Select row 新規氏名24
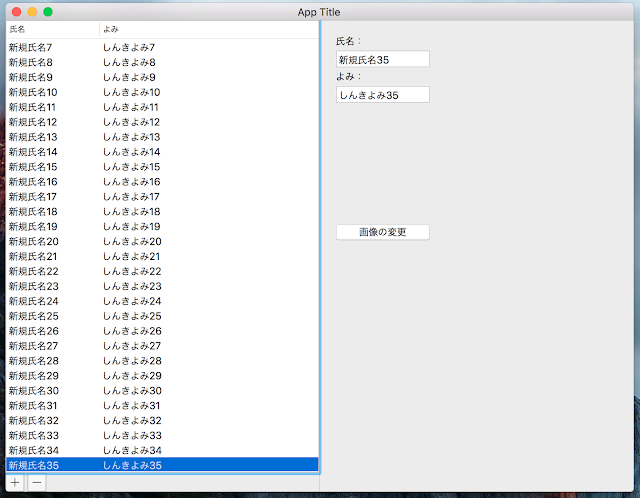The width and height of the screenshot is (640, 498). pyautogui.click(x=162, y=301)
